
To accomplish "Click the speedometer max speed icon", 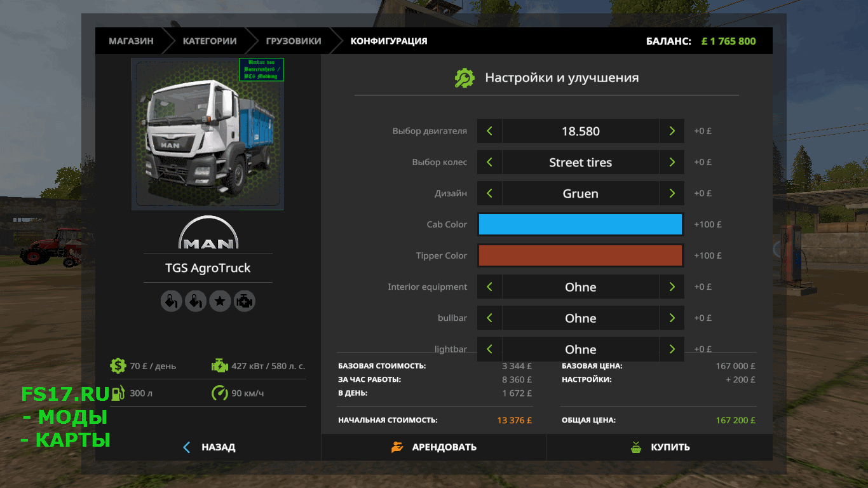I will [x=219, y=393].
